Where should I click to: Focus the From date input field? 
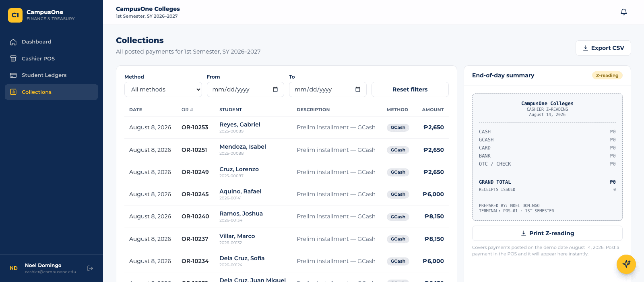pos(246,89)
